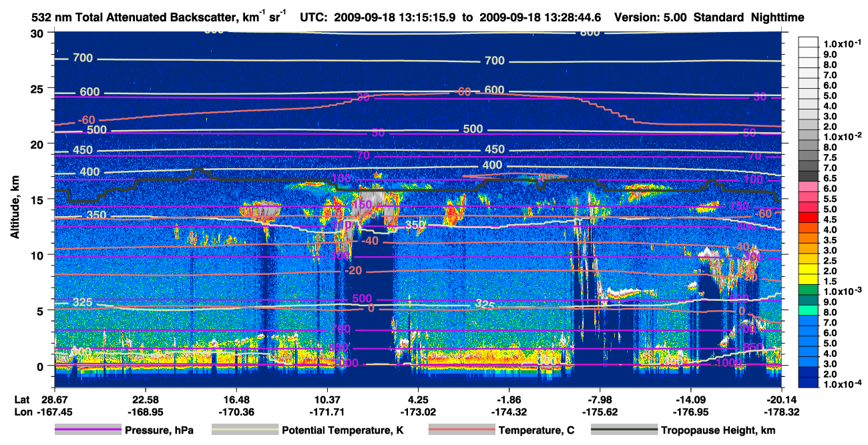Click the red color bar segment beside 4.5
868x445 pixels.
pos(810,219)
